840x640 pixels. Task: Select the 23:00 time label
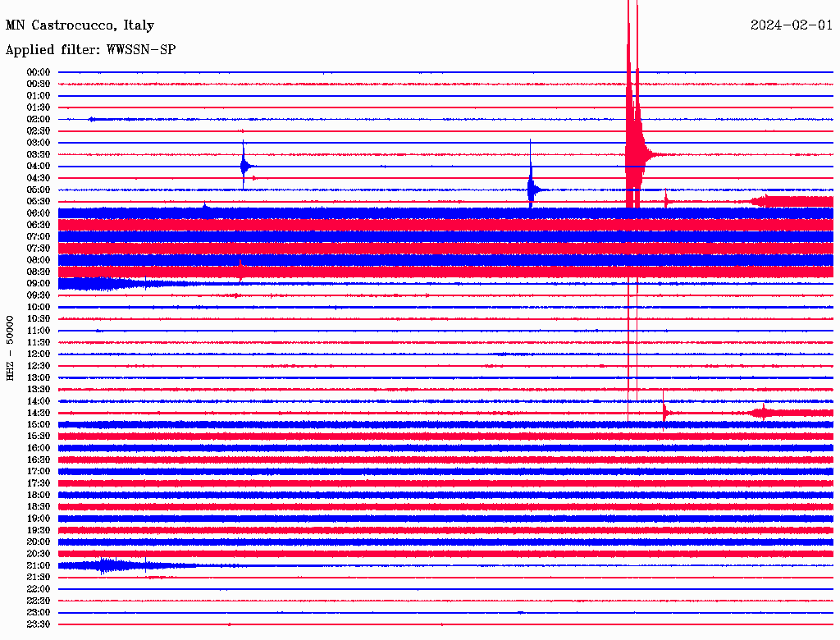[39, 613]
